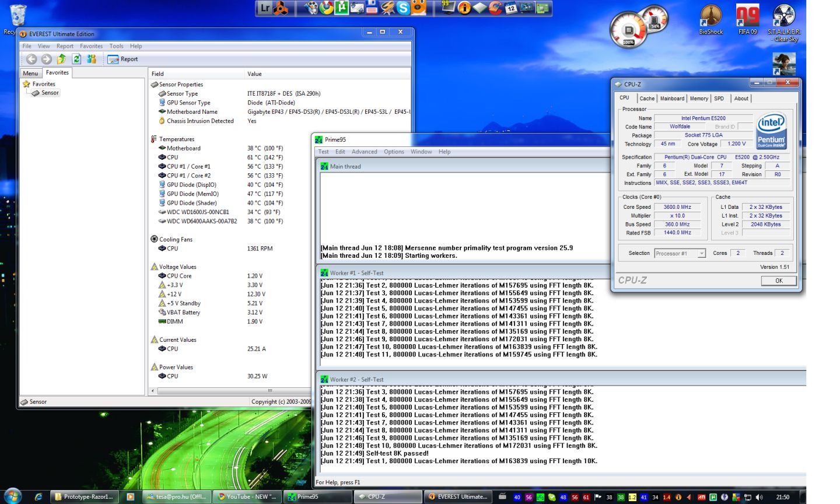Switch to the YouTube Chrome taskbar button

tap(247, 497)
